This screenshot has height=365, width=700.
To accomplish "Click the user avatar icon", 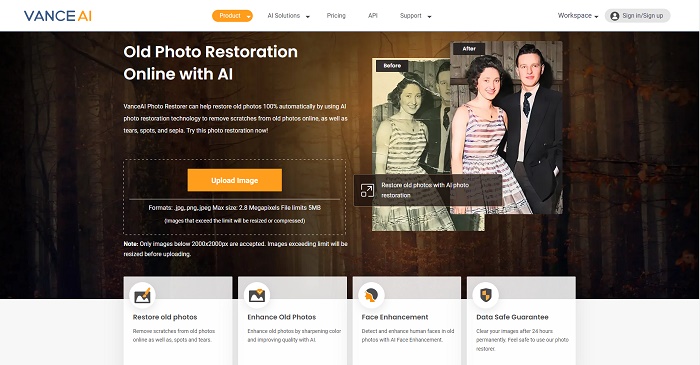I will pos(615,16).
